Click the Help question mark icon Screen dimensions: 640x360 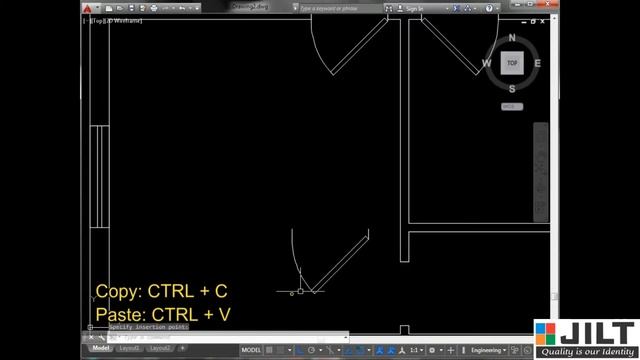(x=489, y=8)
